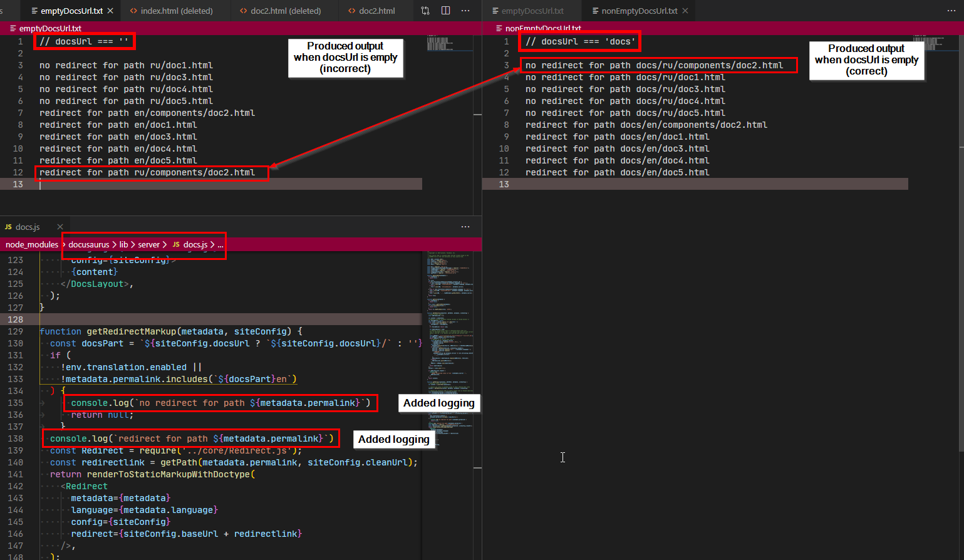964x560 pixels.
Task: Close the active emptyDocsUrl.txt tab
Action: click(111, 11)
